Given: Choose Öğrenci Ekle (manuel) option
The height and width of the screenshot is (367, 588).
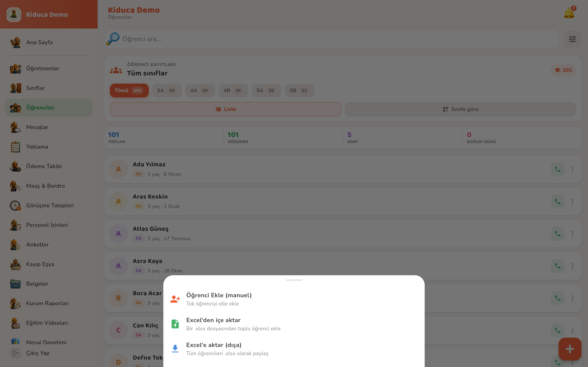Looking at the screenshot, I should tap(294, 299).
